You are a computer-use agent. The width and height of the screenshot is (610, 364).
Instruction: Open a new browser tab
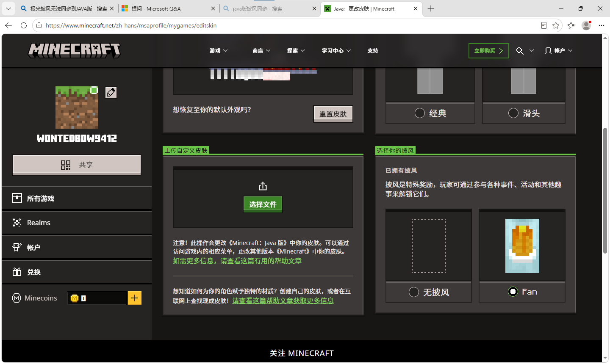click(431, 8)
